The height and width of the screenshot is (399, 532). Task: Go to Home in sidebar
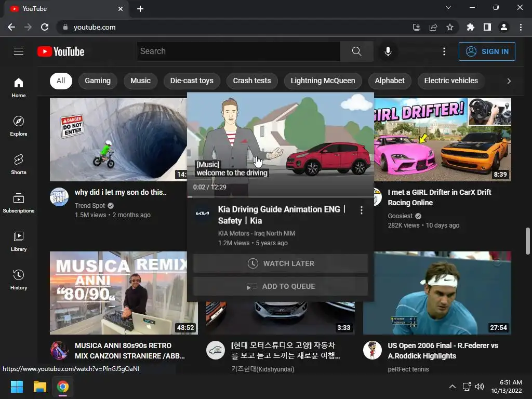coord(19,87)
